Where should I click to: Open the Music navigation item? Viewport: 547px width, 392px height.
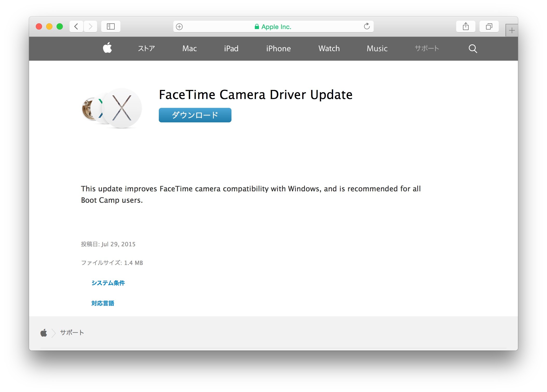tap(377, 48)
